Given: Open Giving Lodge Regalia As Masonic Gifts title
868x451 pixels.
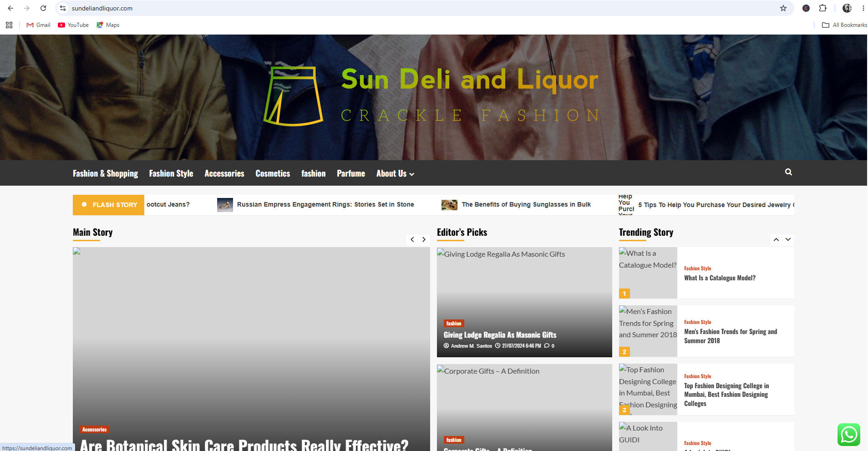Looking at the screenshot, I should pos(500,335).
